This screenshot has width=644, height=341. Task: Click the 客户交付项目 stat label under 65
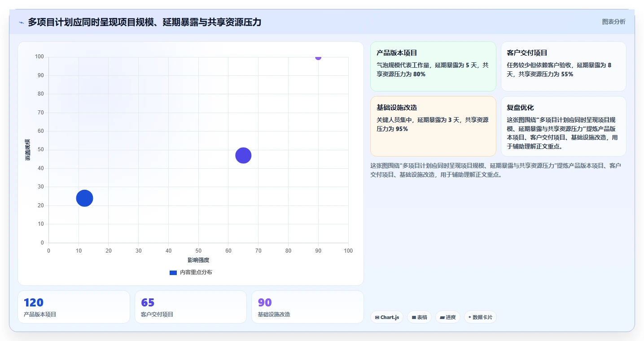click(x=157, y=315)
